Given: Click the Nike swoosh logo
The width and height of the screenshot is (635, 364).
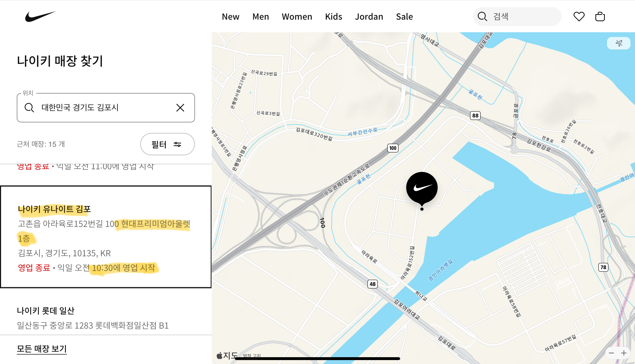Looking at the screenshot, I should tap(40, 17).
